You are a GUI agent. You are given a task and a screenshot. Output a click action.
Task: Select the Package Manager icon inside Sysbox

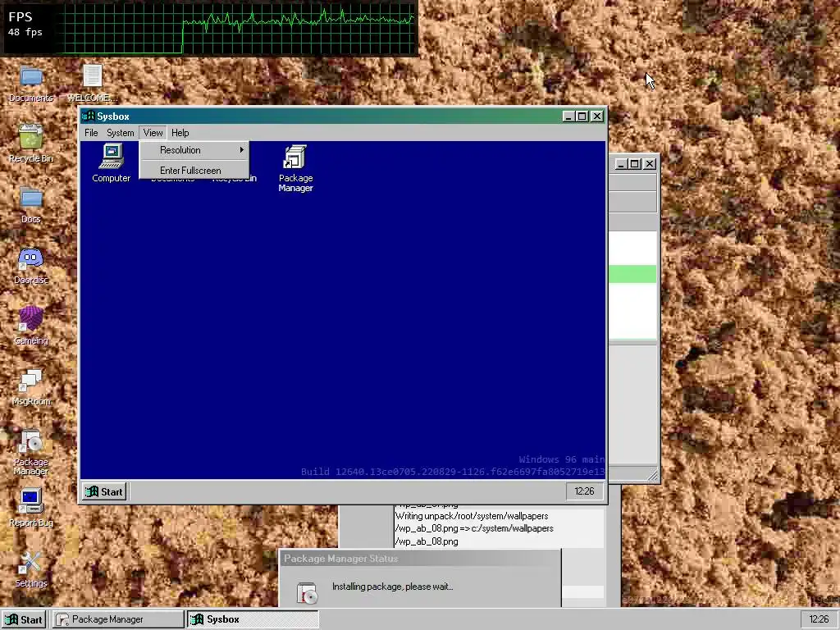click(x=295, y=168)
